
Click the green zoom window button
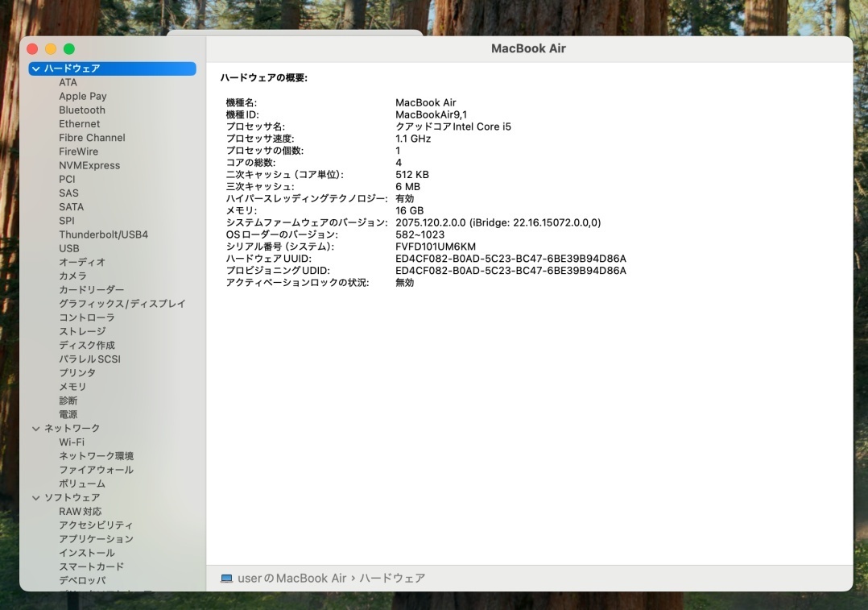69,49
